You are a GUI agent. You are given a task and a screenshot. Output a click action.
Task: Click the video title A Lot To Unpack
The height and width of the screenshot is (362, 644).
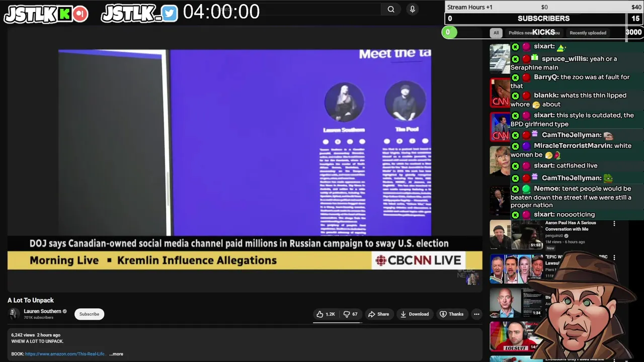pyautogui.click(x=31, y=300)
